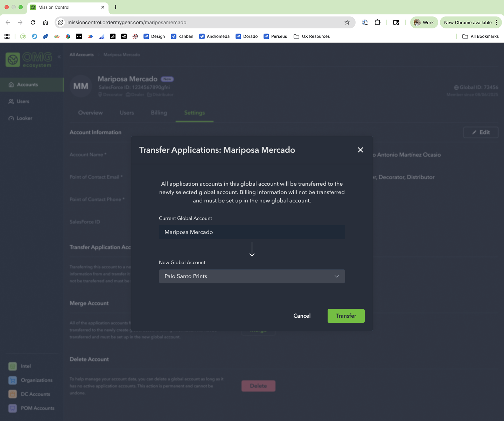Open Organizations in the sidebar
Viewport: 504px width, 421px height.
tap(30, 380)
